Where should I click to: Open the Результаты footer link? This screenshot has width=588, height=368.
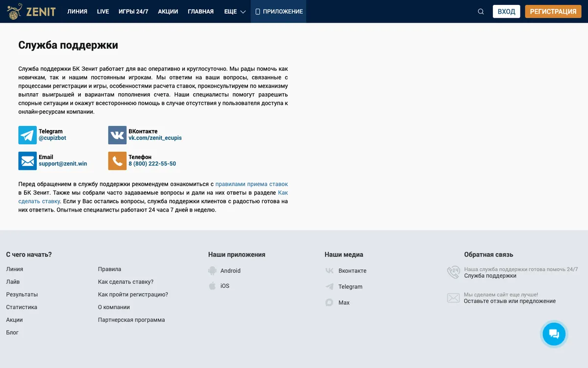pyautogui.click(x=22, y=294)
